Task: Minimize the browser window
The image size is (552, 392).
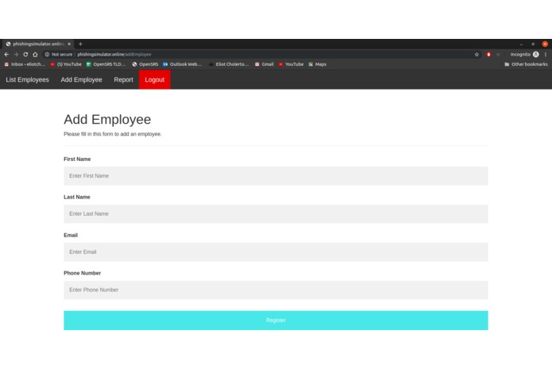Action: 521,44
